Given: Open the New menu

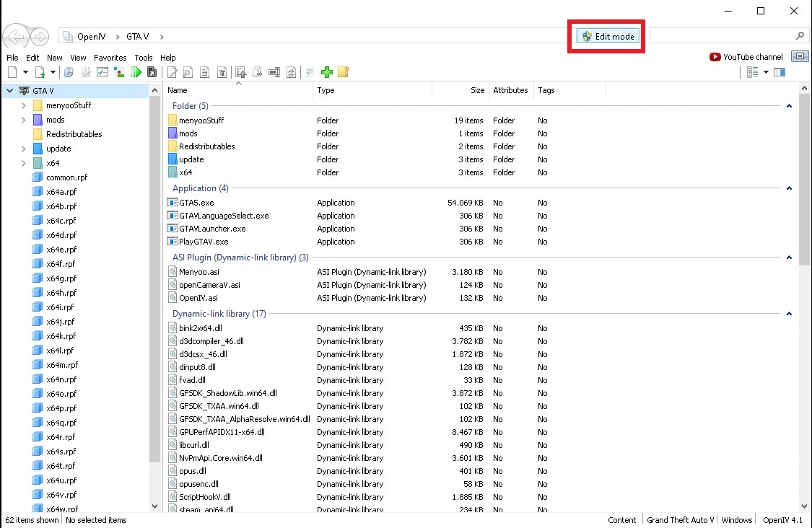Looking at the screenshot, I should coord(54,58).
